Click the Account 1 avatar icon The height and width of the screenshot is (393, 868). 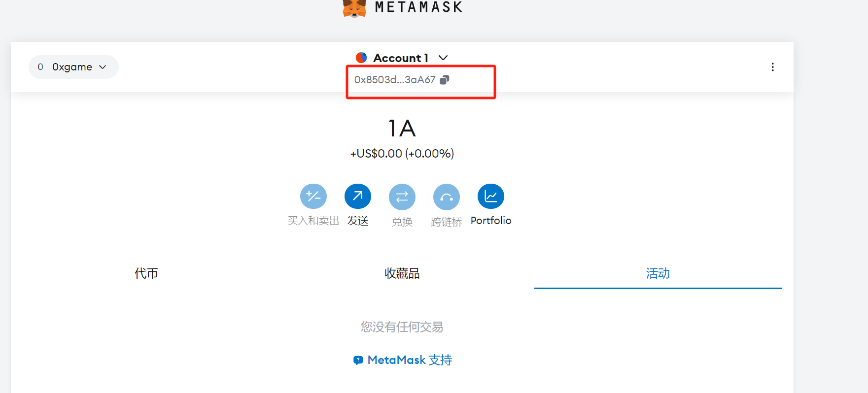click(x=361, y=58)
